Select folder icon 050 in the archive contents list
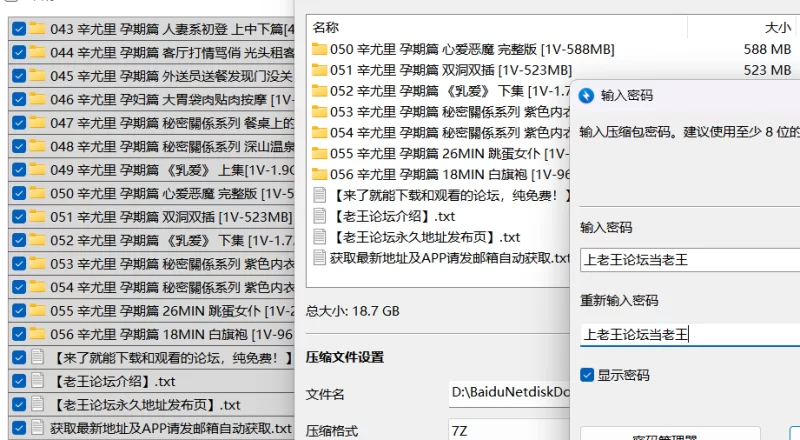Viewport: 800px width, 440px height. 319,49
